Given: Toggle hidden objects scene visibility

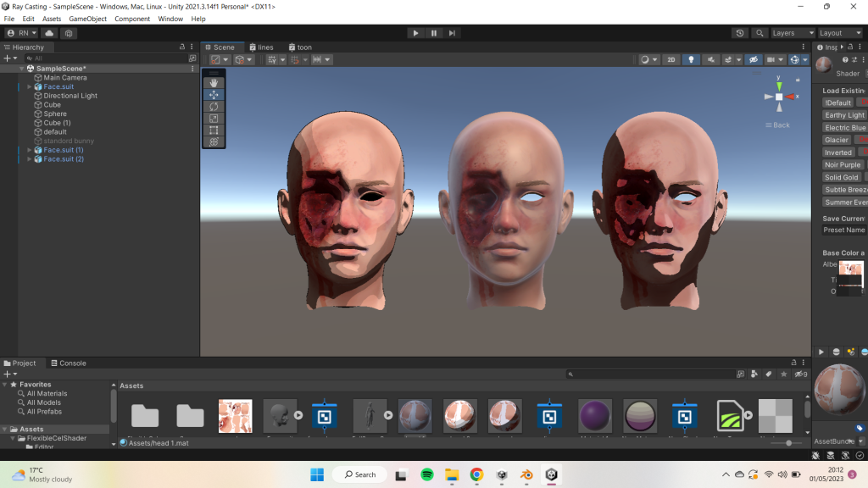Looking at the screenshot, I should tap(754, 60).
